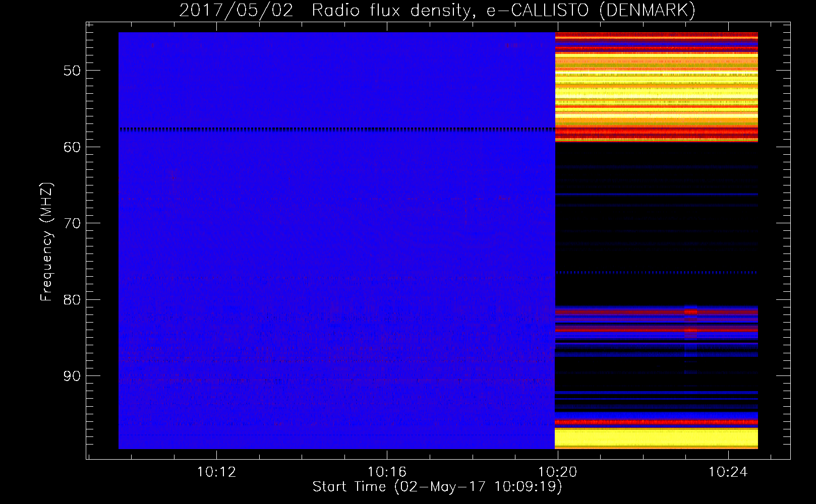Viewport: 816px width, 504px height.
Task: Select the 10:16 time tick label
Action: click(387, 472)
